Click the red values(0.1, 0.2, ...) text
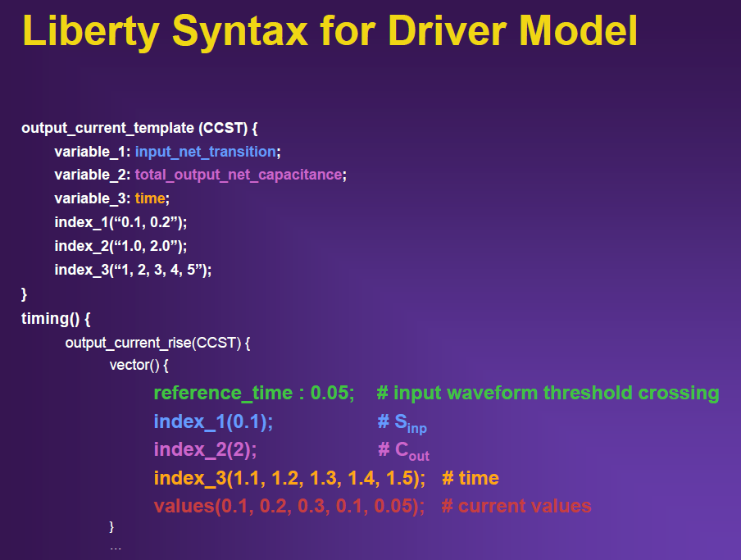This screenshot has height=560, width=741. 289,506
